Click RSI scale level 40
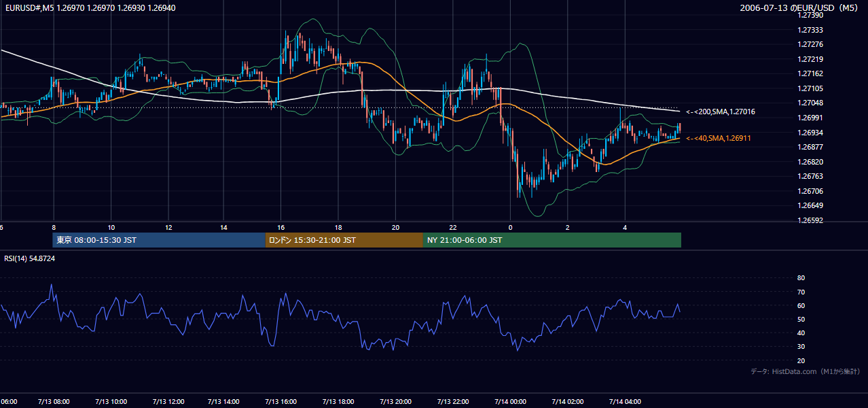The image size is (868, 408). [x=801, y=333]
